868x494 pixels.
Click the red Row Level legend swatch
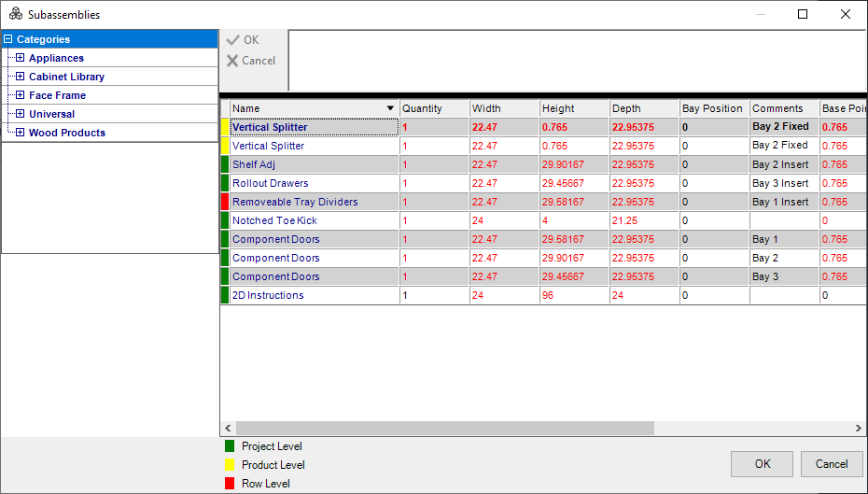click(230, 484)
